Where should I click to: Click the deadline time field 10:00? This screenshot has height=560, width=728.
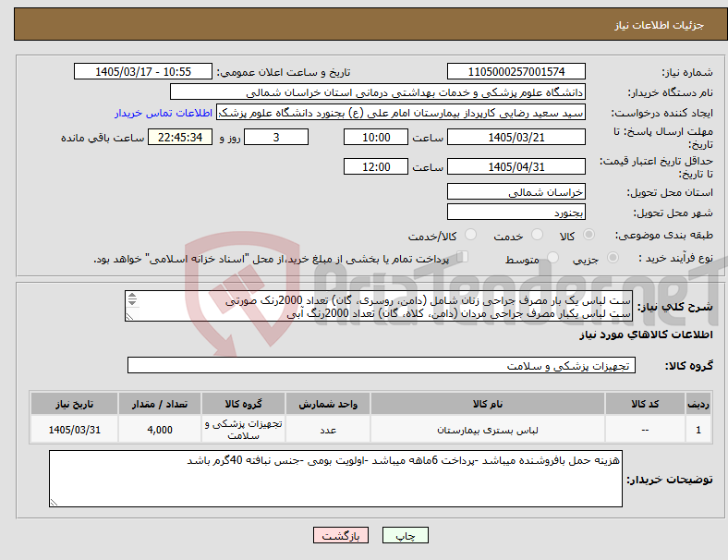[376, 137]
